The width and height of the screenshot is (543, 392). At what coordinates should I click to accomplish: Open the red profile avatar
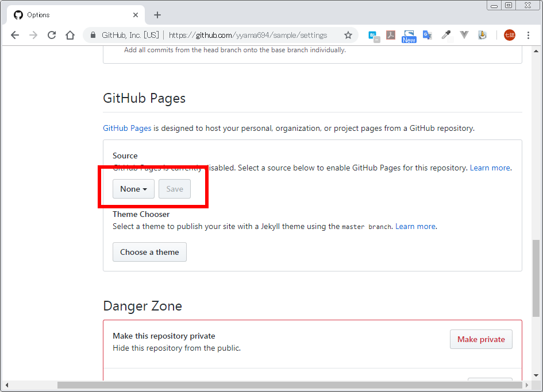tap(510, 35)
